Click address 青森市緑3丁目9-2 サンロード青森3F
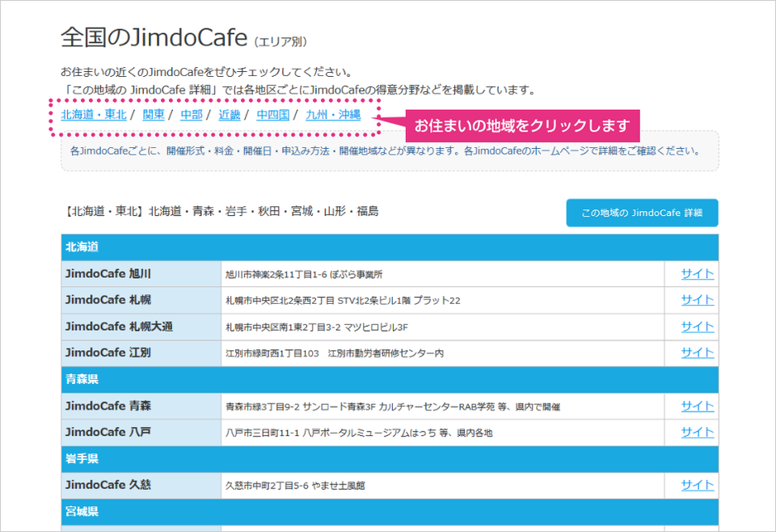 click(393, 407)
